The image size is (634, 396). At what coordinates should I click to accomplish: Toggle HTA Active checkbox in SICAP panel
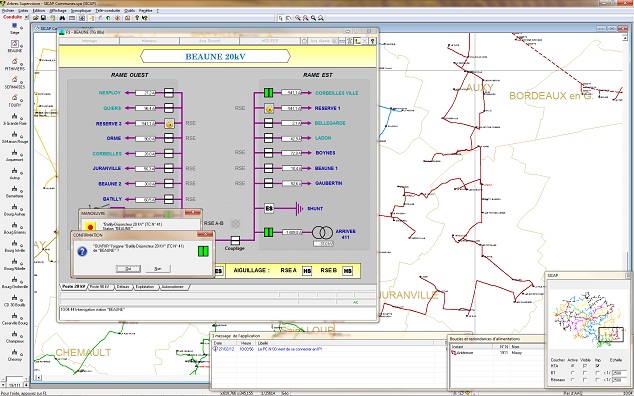pyautogui.click(x=572, y=366)
